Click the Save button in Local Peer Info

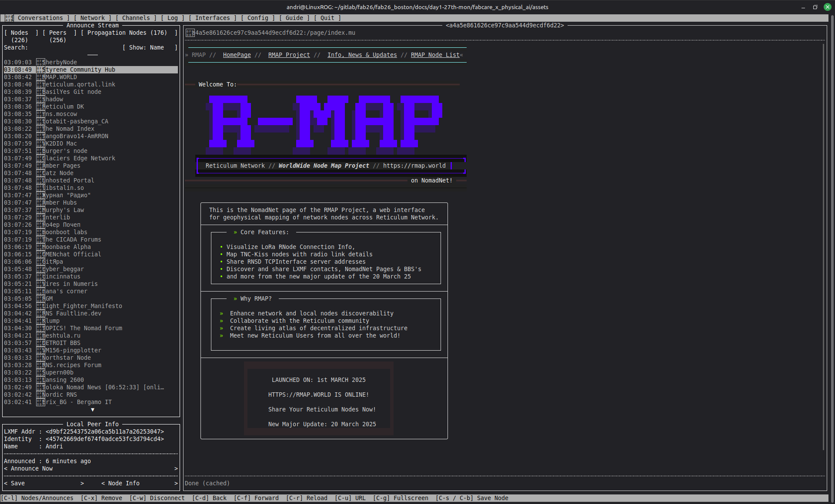(x=44, y=483)
